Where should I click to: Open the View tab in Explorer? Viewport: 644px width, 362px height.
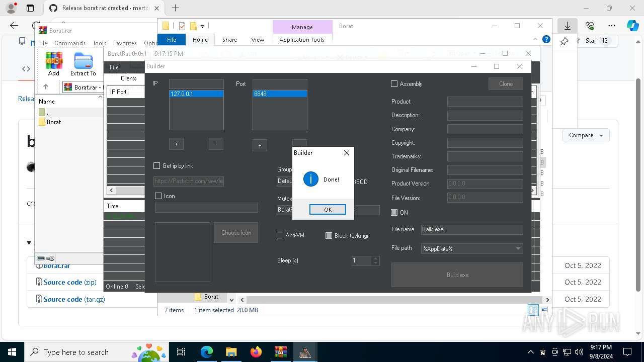(258, 40)
